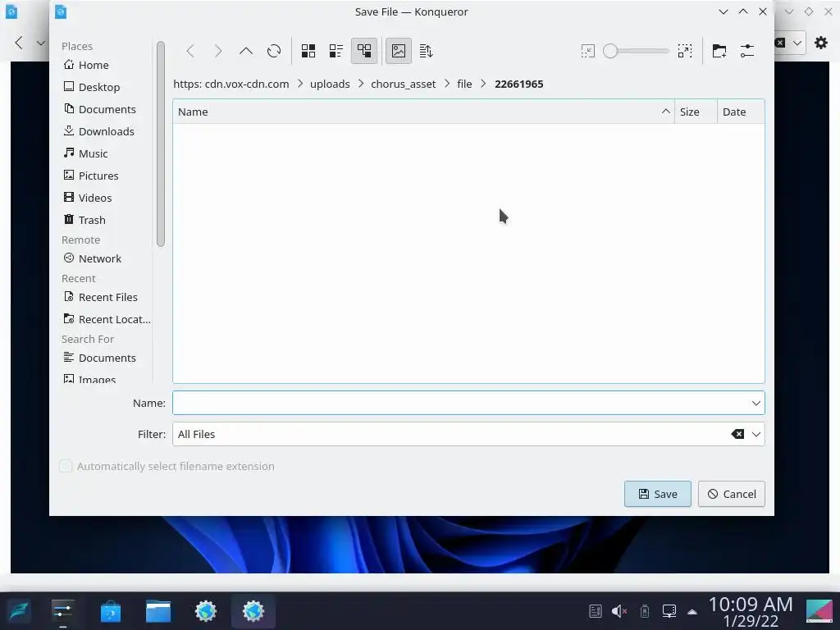The height and width of the screenshot is (630, 840).
Task: Go forward in the file dialog history
Action: pyautogui.click(x=218, y=52)
